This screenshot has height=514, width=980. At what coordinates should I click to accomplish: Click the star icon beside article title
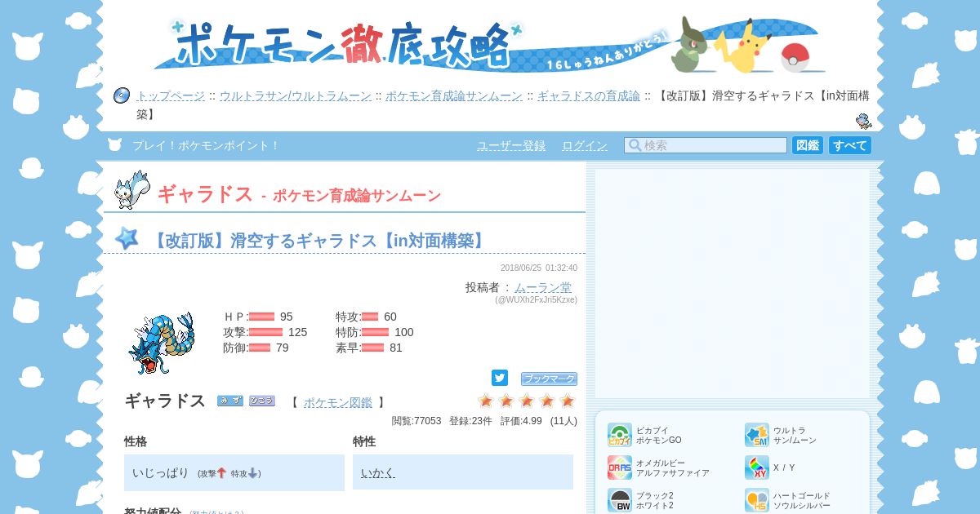(127, 238)
